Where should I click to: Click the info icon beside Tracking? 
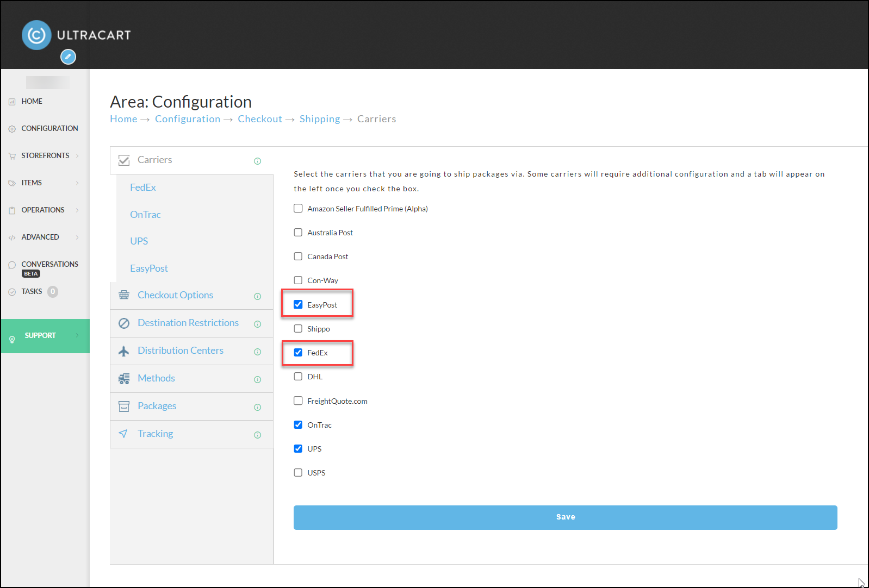(x=257, y=435)
